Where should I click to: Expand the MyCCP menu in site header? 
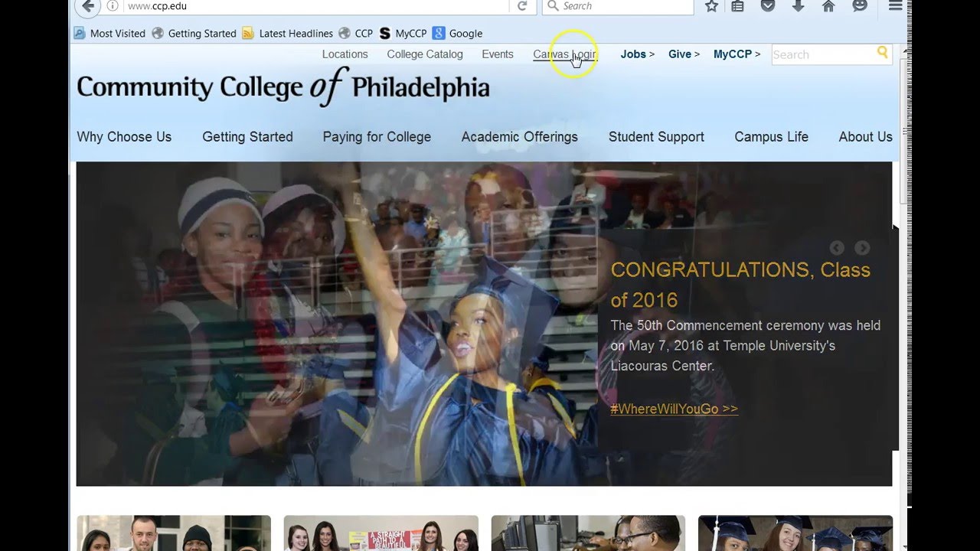click(737, 54)
